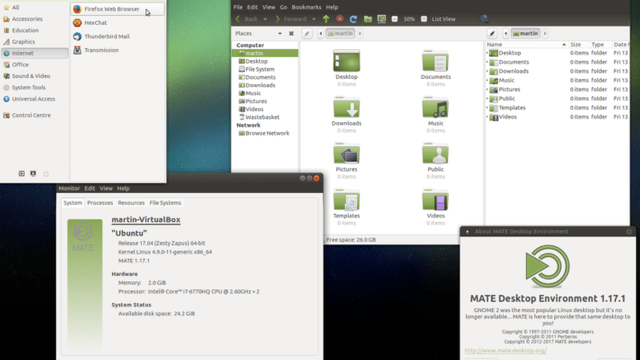Click the Public row in list view

(557, 99)
